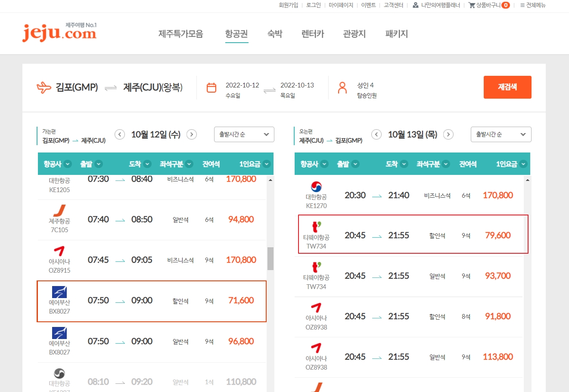Click the Asiana logo for OZ8915
The image size is (569, 392).
59,251
